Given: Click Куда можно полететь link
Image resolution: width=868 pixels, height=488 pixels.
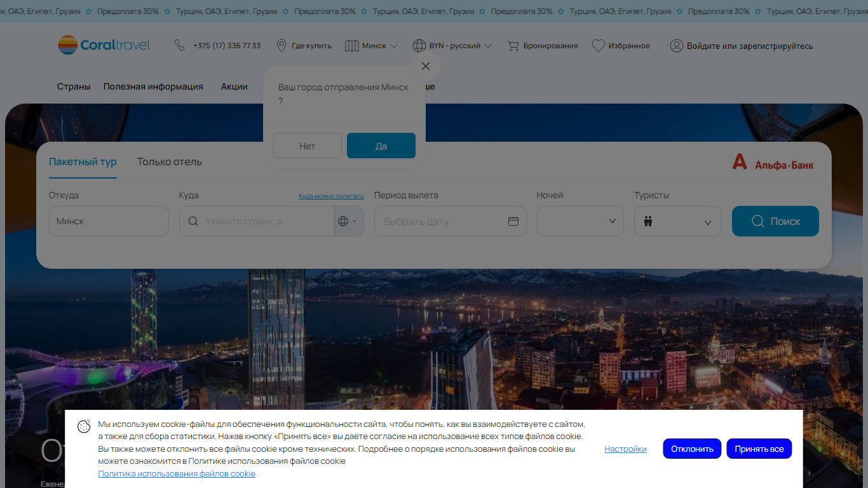Looking at the screenshot, I should coord(331,196).
